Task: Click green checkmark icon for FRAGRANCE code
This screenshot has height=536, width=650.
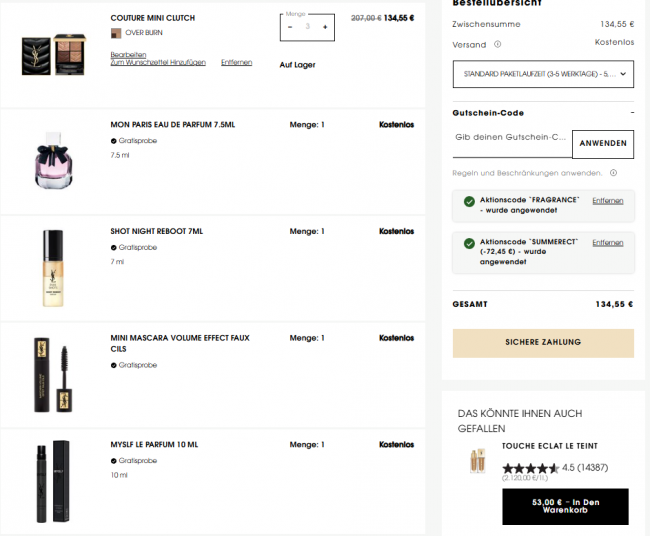Action: pyautogui.click(x=469, y=202)
